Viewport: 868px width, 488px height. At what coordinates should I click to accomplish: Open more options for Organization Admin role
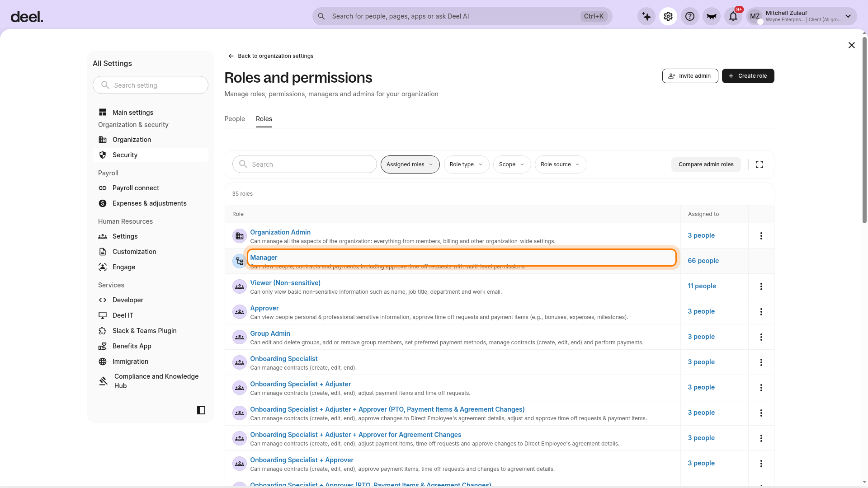761,236
